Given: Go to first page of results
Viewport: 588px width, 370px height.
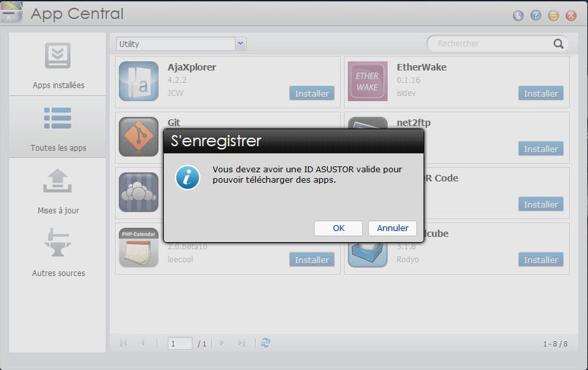Looking at the screenshot, I should [x=123, y=343].
